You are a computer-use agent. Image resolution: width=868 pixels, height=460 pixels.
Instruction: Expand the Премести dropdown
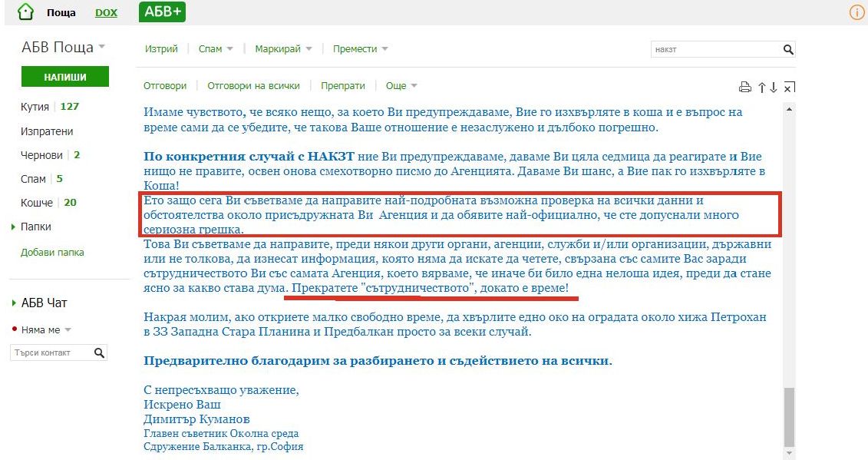(360, 49)
